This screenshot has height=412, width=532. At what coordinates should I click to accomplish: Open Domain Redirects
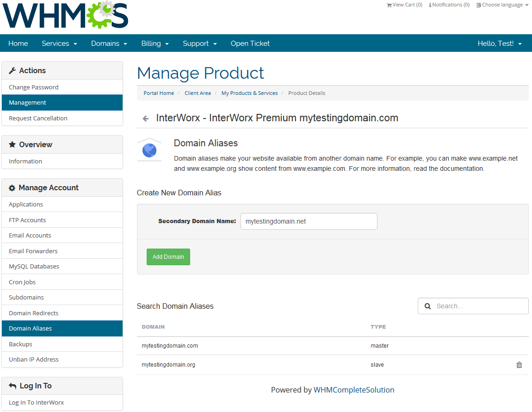(62, 313)
